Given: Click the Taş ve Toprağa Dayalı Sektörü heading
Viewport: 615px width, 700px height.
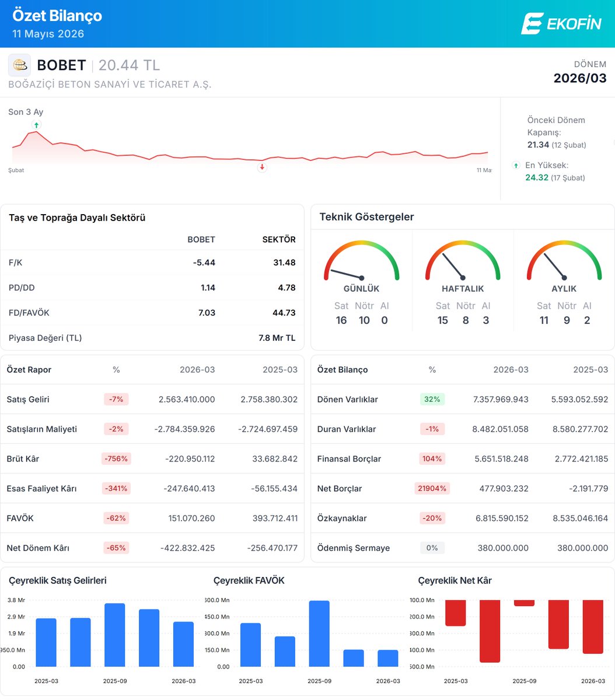Looking at the screenshot, I should (77, 218).
